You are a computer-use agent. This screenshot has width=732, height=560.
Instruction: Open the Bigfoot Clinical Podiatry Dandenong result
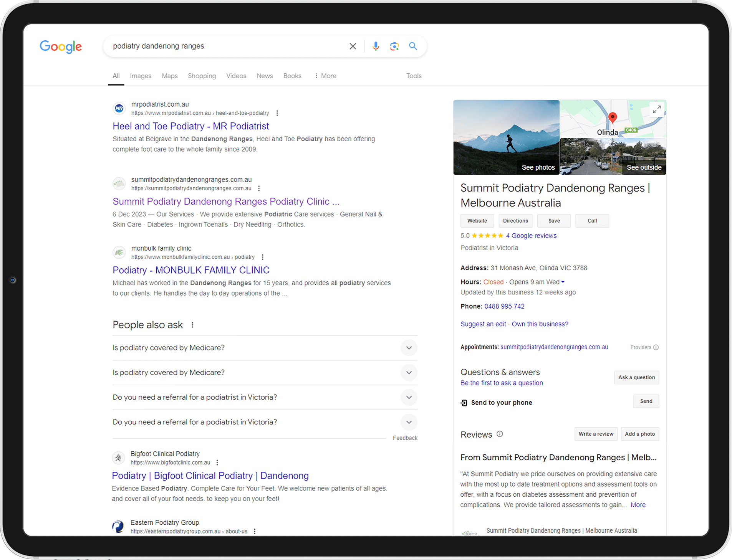[x=210, y=476]
